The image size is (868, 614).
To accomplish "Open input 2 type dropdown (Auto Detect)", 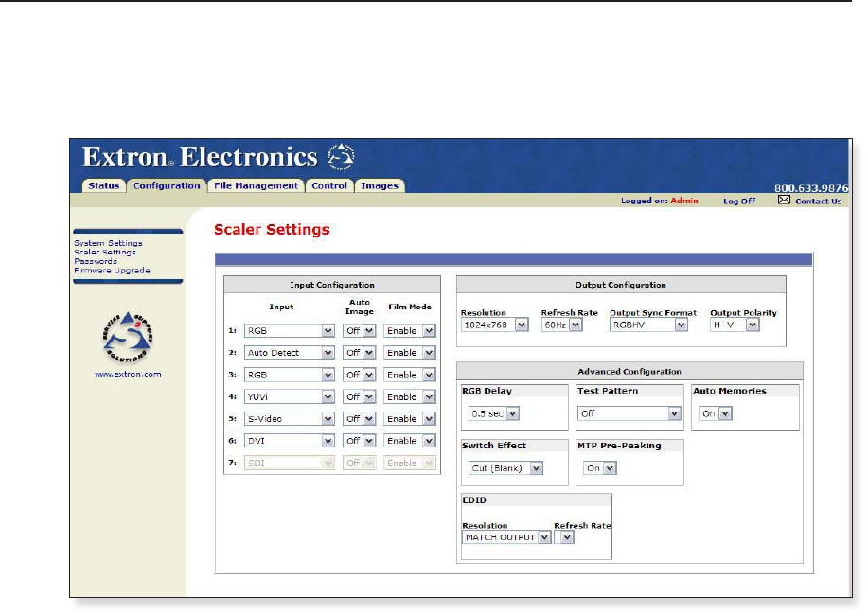I will 289,353.
